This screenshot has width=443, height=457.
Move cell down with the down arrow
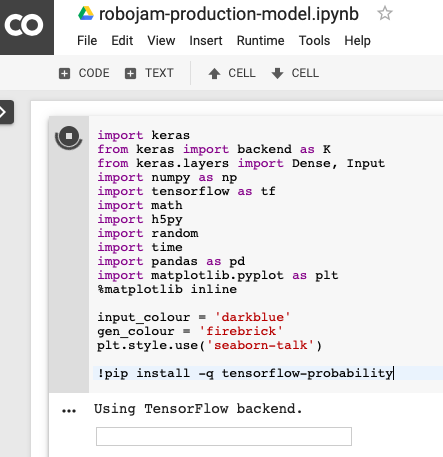click(x=277, y=73)
